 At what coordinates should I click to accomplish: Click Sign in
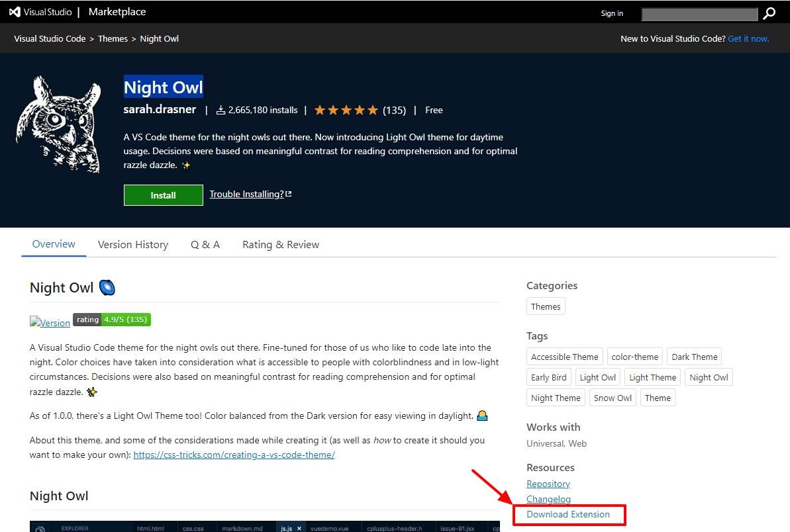pyautogui.click(x=612, y=13)
